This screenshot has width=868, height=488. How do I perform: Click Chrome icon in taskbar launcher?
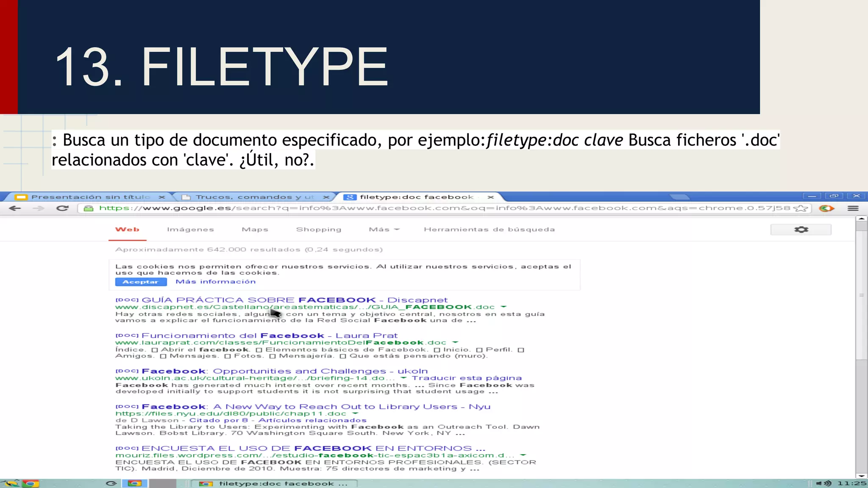tap(31, 483)
